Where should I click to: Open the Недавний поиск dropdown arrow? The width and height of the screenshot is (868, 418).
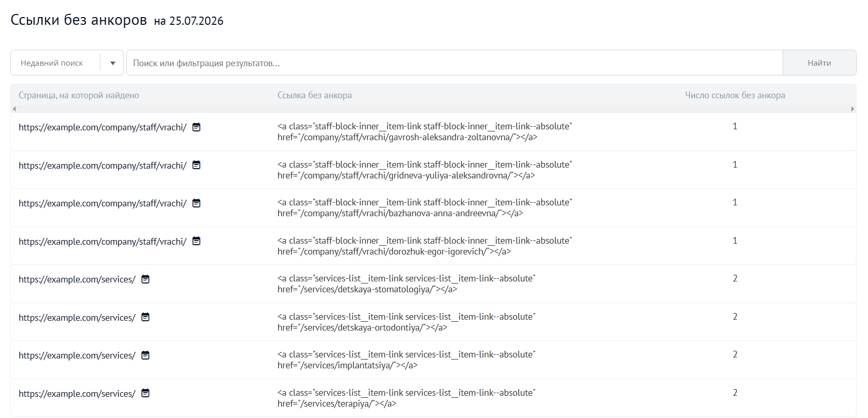click(x=112, y=63)
